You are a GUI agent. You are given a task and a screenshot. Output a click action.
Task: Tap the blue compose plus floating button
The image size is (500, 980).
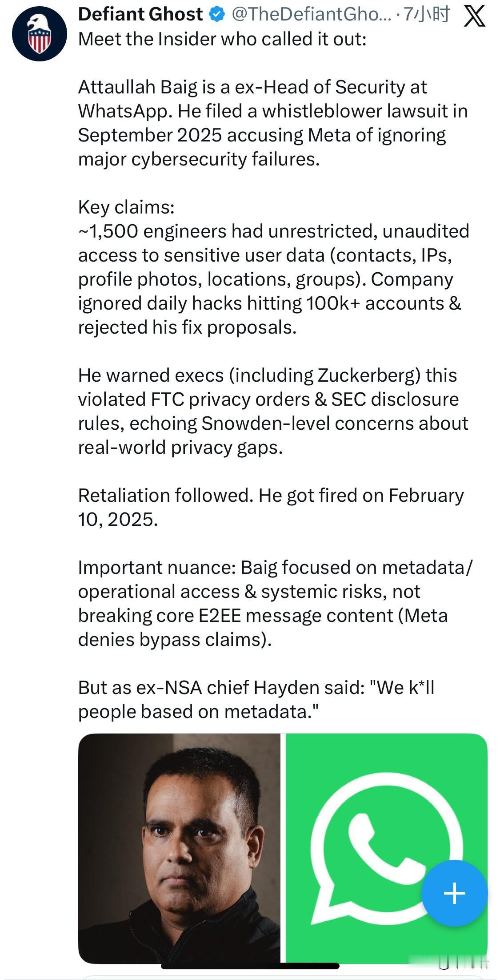(454, 893)
